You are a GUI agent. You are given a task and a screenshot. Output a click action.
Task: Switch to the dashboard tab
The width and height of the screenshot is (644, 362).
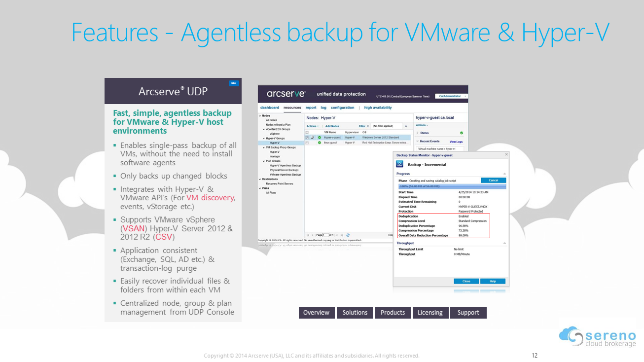(x=270, y=108)
